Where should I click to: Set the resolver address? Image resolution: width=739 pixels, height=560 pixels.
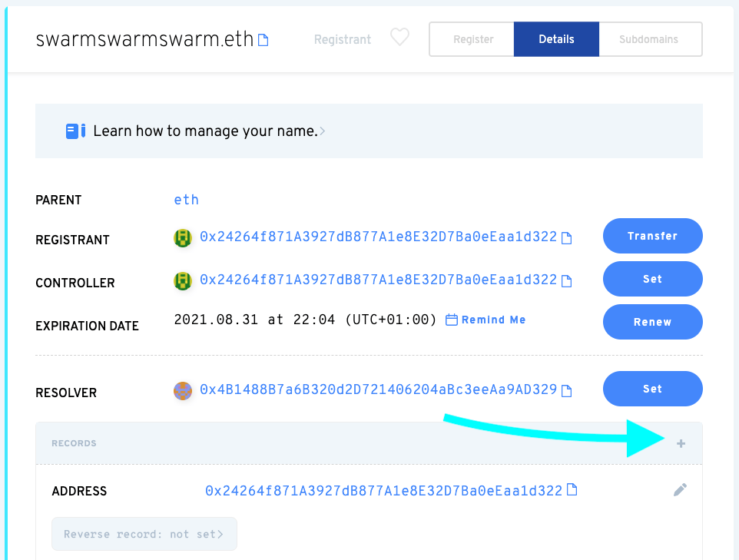pyautogui.click(x=652, y=389)
